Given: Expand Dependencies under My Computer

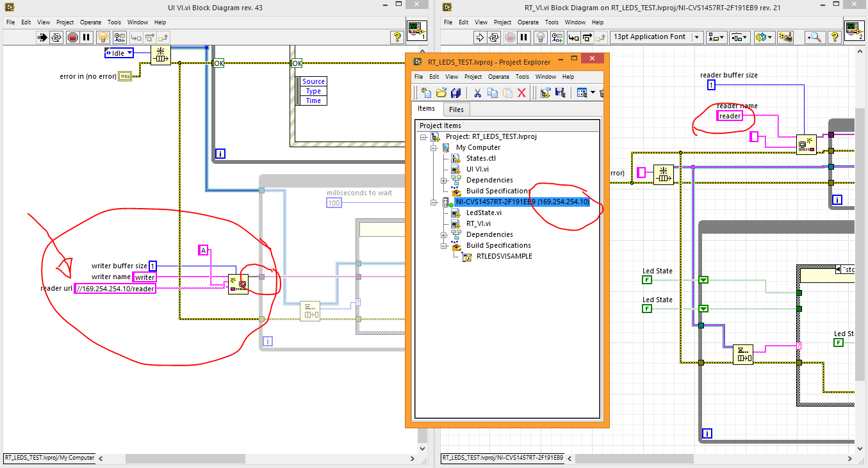Looking at the screenshot, I should (444, 180).
